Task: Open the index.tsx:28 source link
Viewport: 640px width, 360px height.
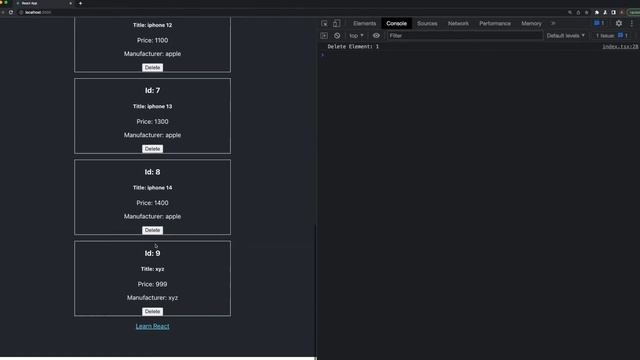Action: [620, 47]
